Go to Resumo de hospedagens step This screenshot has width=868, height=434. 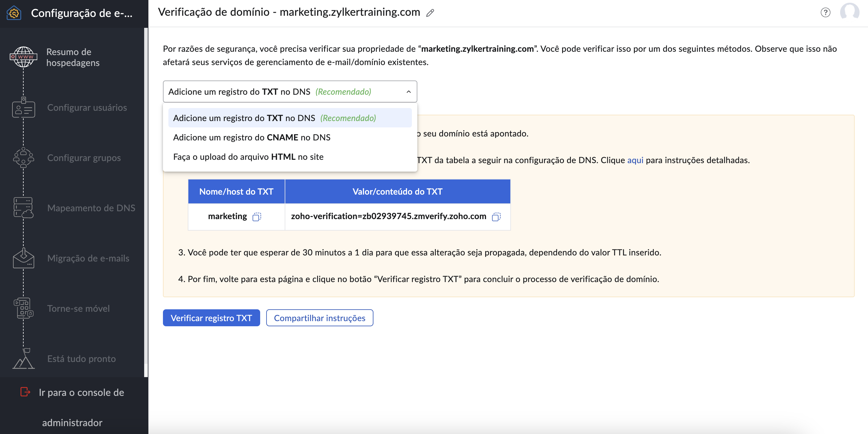click(73, 57)
